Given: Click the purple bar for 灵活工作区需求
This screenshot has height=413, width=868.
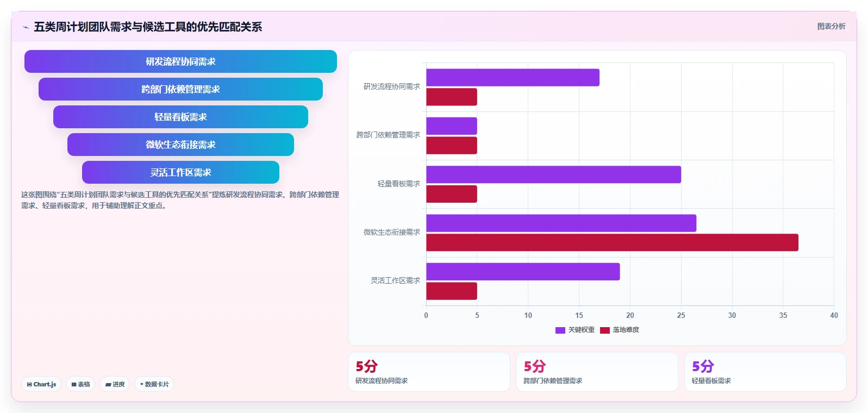Looking at the screenshot, I should click(523, 272).
